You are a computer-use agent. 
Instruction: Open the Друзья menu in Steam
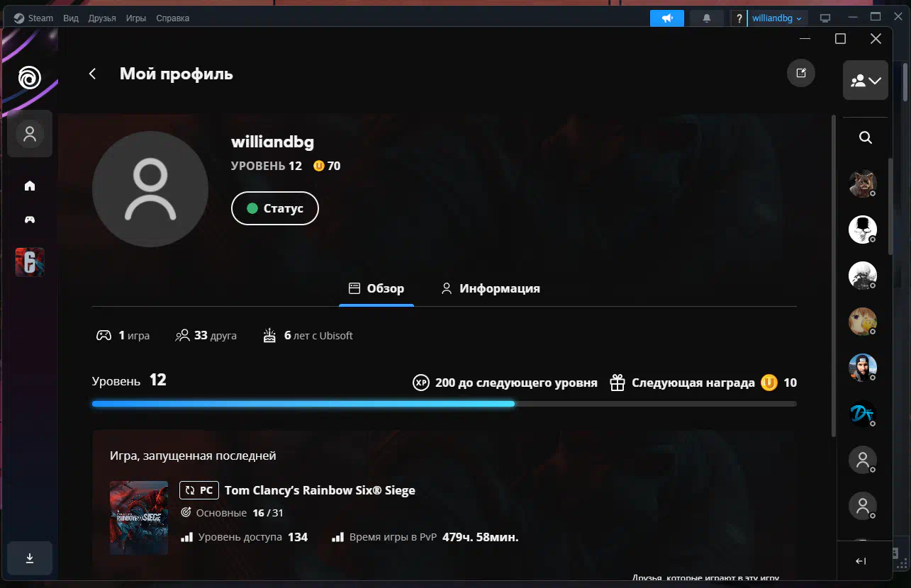(x=102, y=18)
